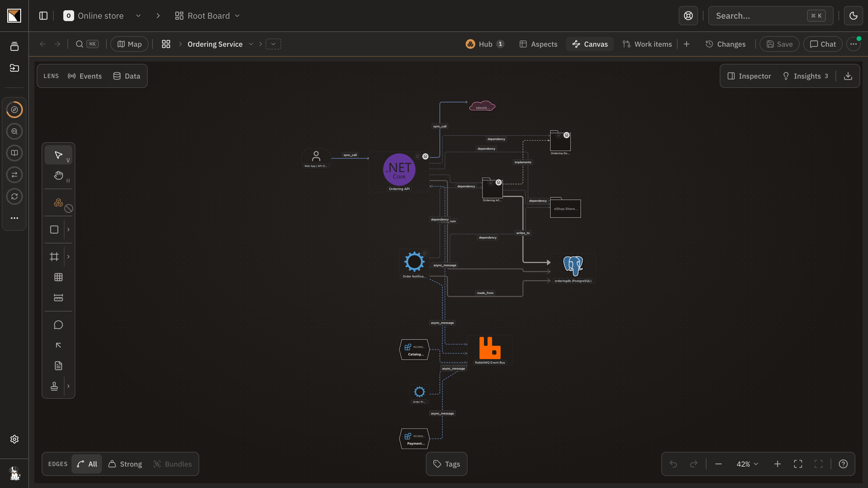Open the book docs icon in sidebar

point(14,153)
